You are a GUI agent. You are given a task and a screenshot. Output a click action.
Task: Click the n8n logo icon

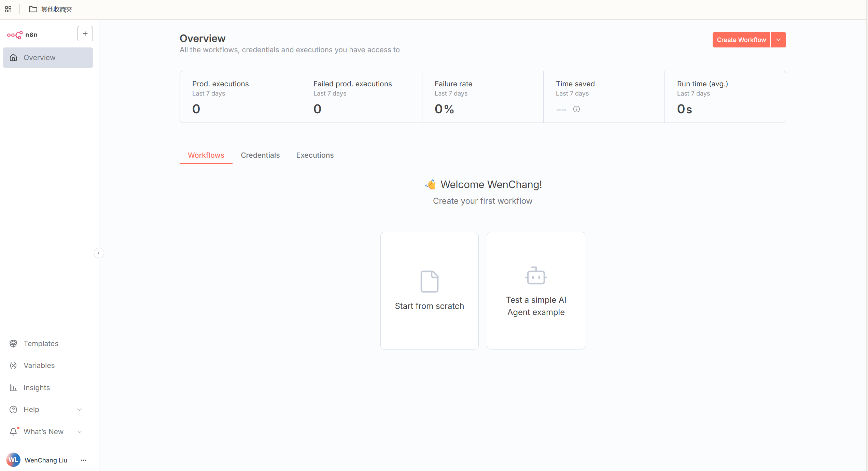click(x=15, y=35)
